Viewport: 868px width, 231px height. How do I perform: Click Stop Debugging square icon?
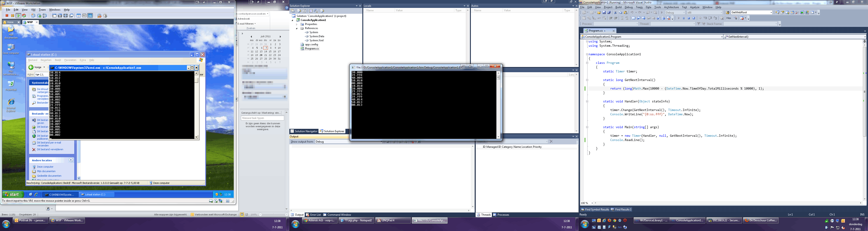[689, 18]
